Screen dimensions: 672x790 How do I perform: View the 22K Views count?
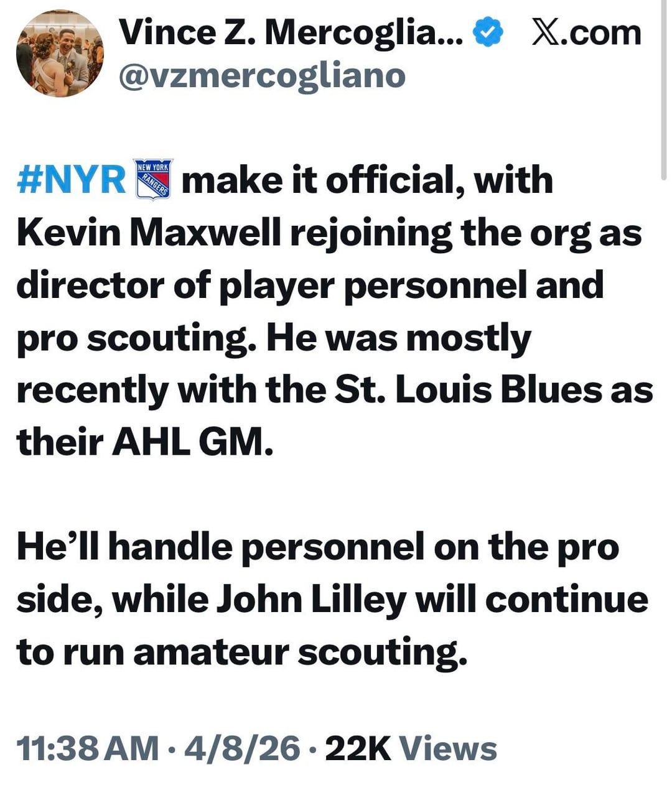coord(411,748)
